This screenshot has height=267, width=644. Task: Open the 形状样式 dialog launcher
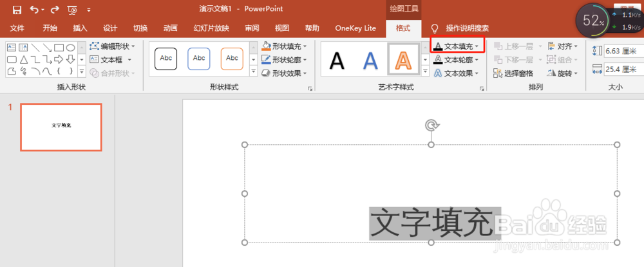tap(310, 88)
